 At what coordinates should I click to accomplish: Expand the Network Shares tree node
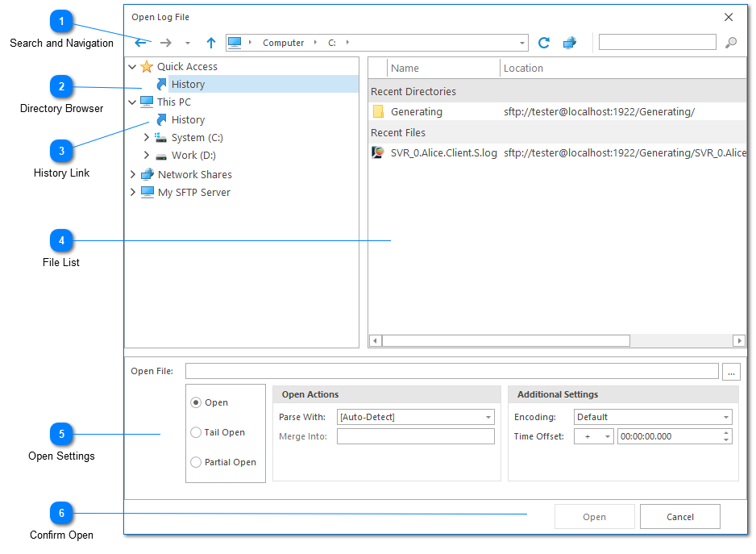(x=133, y=174)
